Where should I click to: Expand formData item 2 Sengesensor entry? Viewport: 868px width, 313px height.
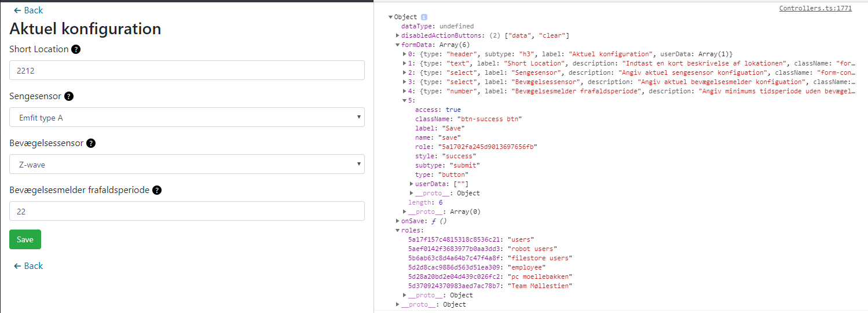405,73
